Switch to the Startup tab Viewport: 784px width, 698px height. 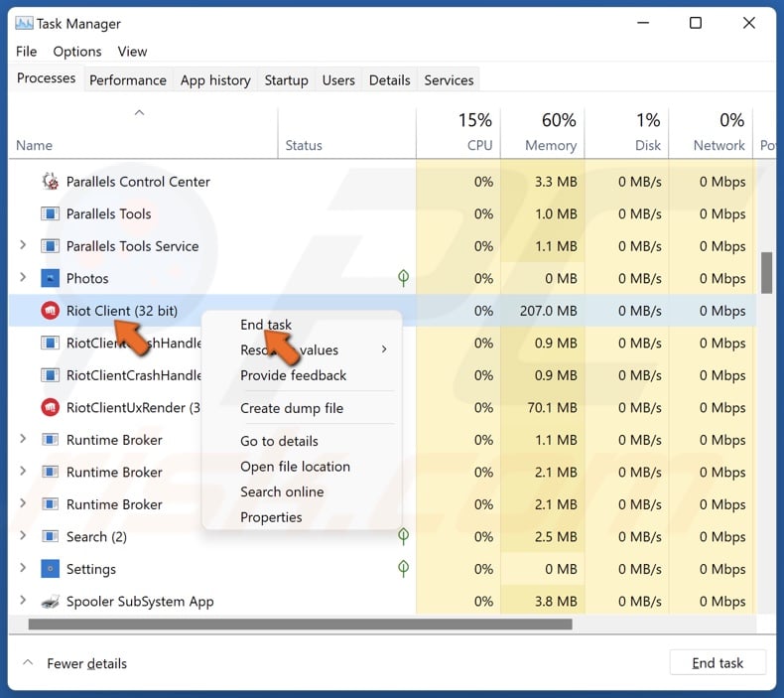point(286,80)
